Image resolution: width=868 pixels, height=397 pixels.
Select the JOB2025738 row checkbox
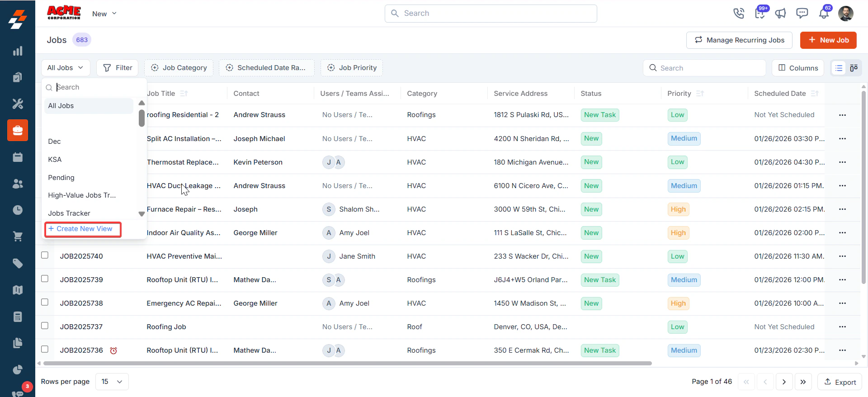coord(45,302)
